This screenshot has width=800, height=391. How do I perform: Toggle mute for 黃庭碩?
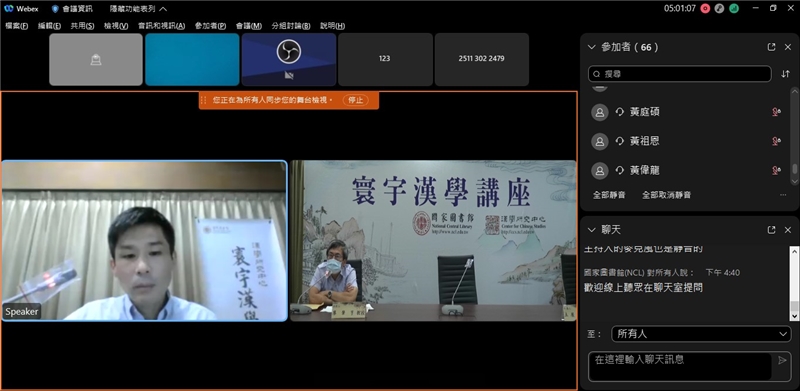776,112
